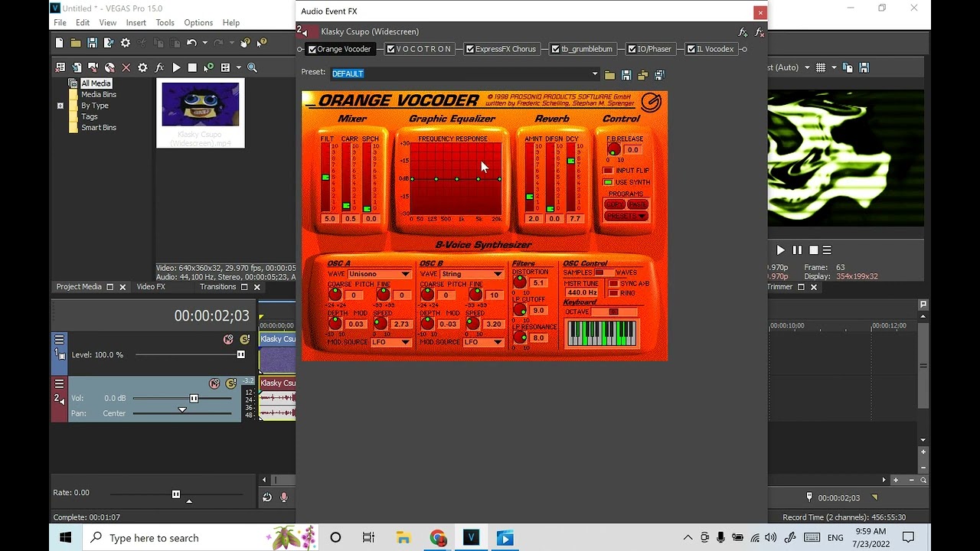Viewport: 980px width, 551px height.
Task: Open OSC B MOD.SOURCE LFO dropdown
Action: pyautogui.click(x=482, y=342)
